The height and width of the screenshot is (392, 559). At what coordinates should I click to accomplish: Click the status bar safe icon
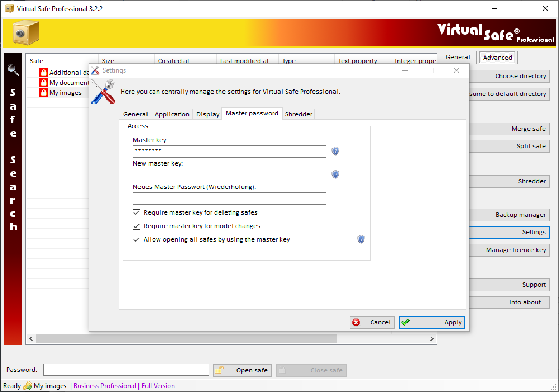coord(28,386)
